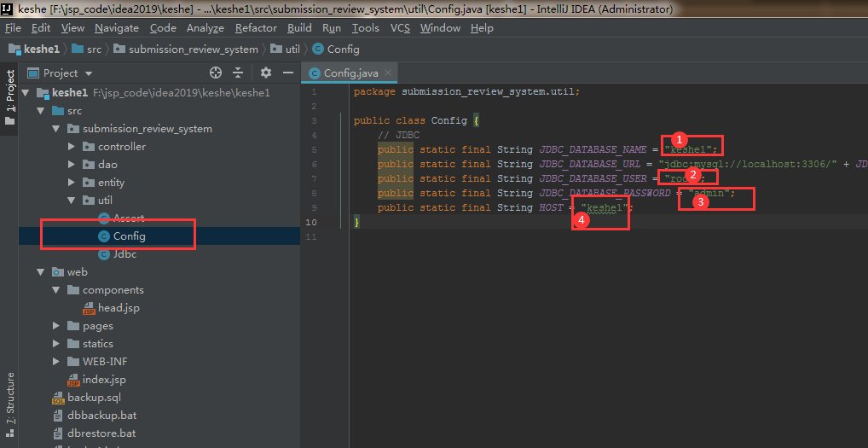Select dbbackup.bat file
Image resolution: width=868 pixels, height=448 pixels.
94,415
